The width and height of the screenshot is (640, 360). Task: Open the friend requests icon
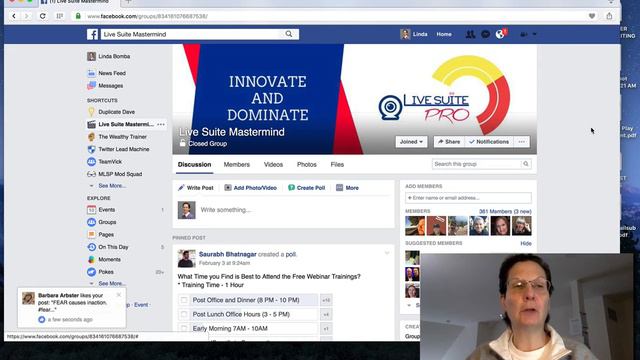(x=470, y=34)
